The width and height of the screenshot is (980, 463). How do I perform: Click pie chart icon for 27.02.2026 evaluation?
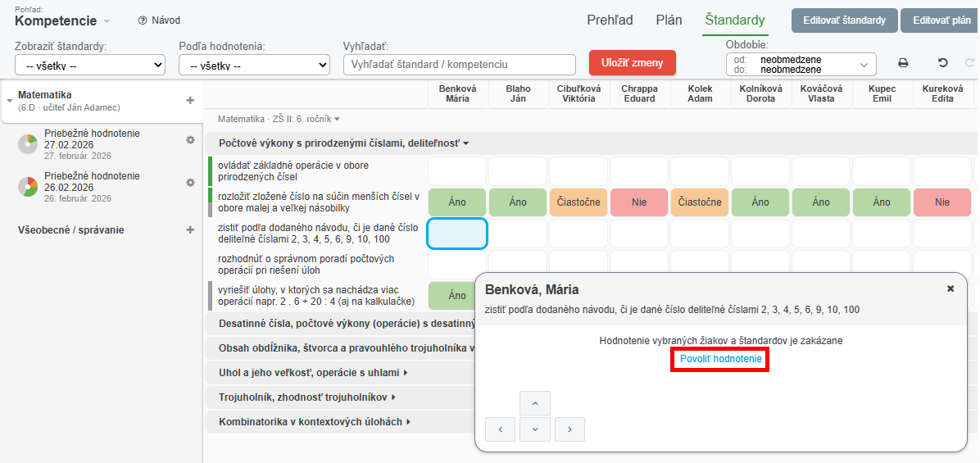click(28, 143)
